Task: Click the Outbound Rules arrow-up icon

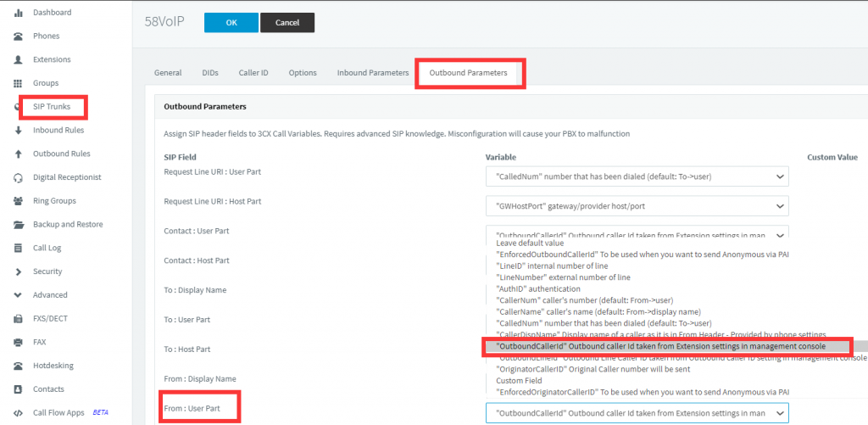Action: click(18, 154)
